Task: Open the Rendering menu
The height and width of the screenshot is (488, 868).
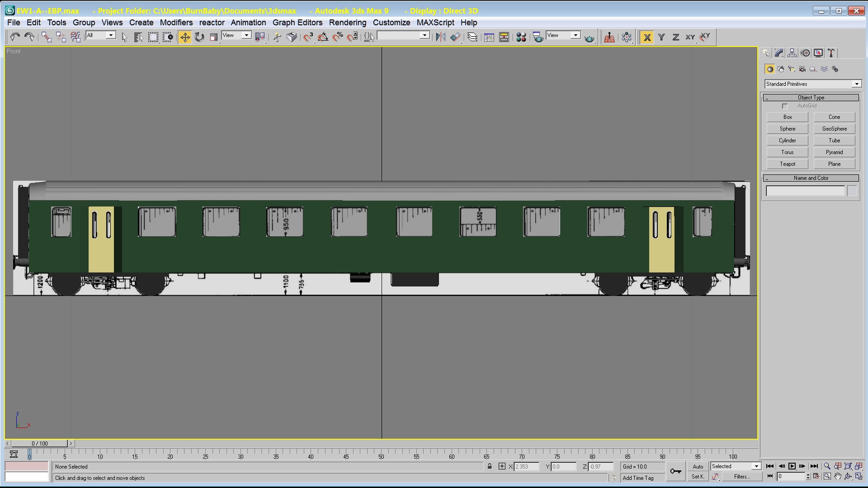Action: click(x=347, y=23)
